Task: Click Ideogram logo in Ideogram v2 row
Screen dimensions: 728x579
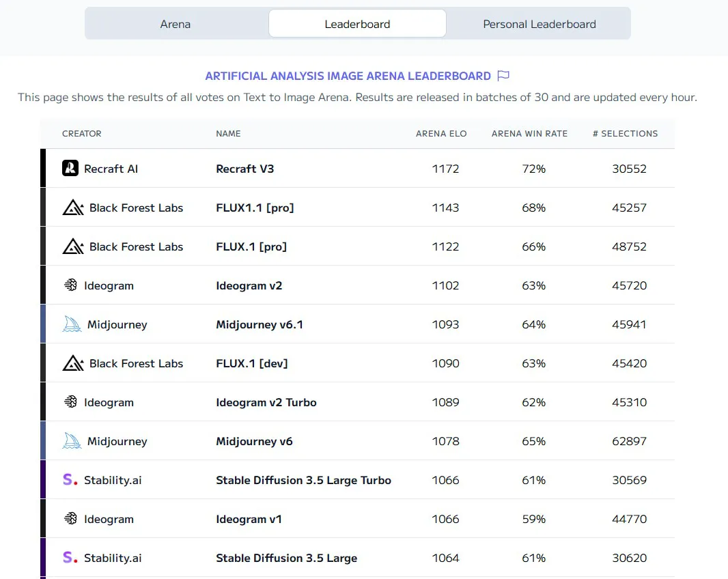Action: coord(70,285)
